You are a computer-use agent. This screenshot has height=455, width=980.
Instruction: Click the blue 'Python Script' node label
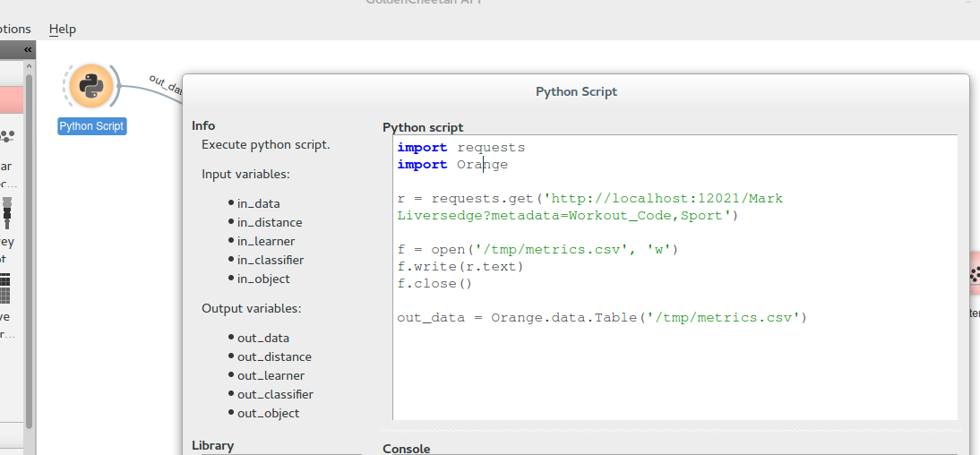click(x=91, y=126)
